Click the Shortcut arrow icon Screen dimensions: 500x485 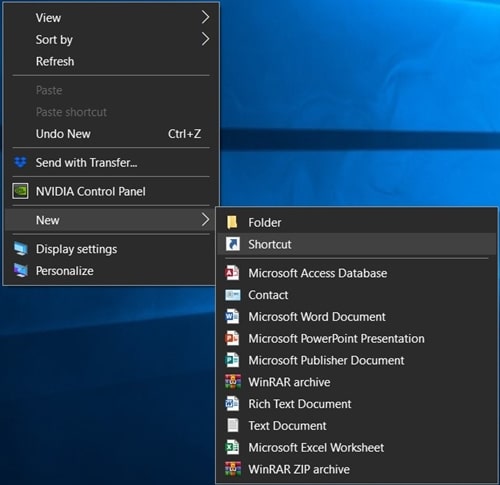click(232, 244)
